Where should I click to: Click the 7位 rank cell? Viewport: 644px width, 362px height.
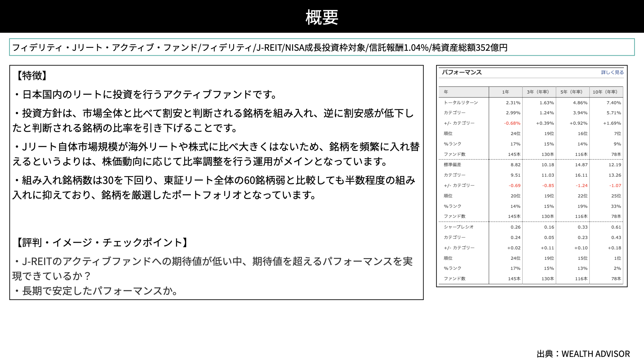point(618,133)
